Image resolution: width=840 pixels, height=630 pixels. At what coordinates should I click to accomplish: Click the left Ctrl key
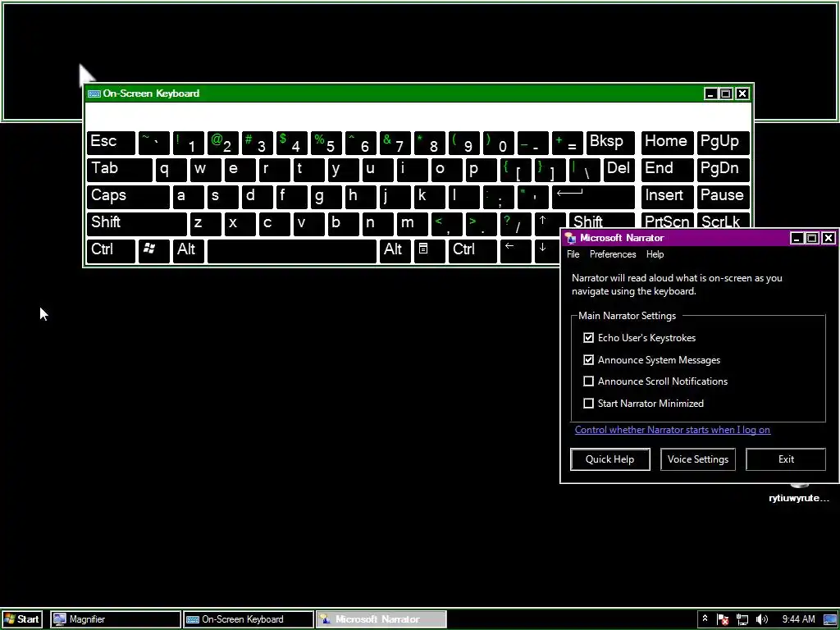pos(111,251)
